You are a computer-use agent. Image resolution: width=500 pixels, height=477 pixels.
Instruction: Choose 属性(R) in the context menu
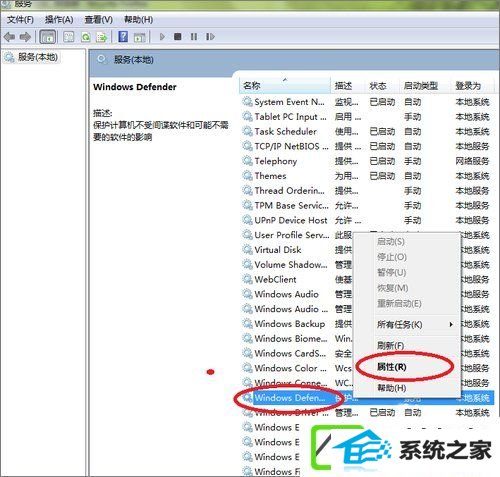392,367
